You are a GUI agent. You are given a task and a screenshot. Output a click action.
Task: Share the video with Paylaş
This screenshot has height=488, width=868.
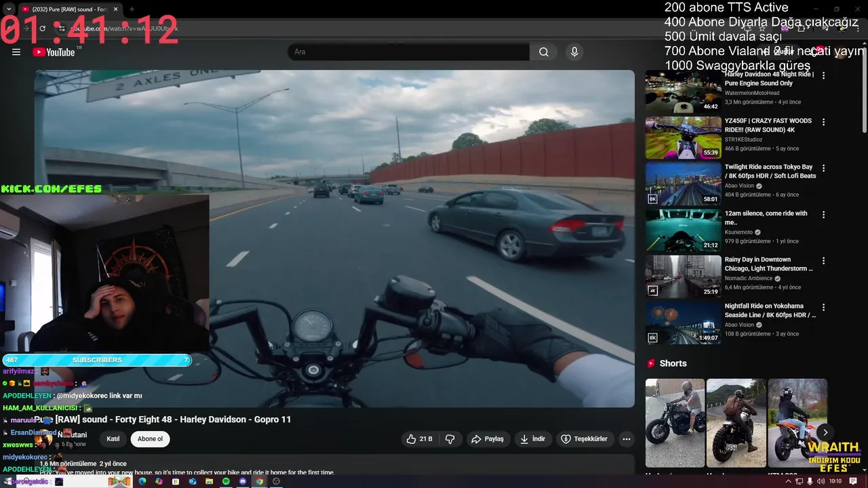point(488,439)
